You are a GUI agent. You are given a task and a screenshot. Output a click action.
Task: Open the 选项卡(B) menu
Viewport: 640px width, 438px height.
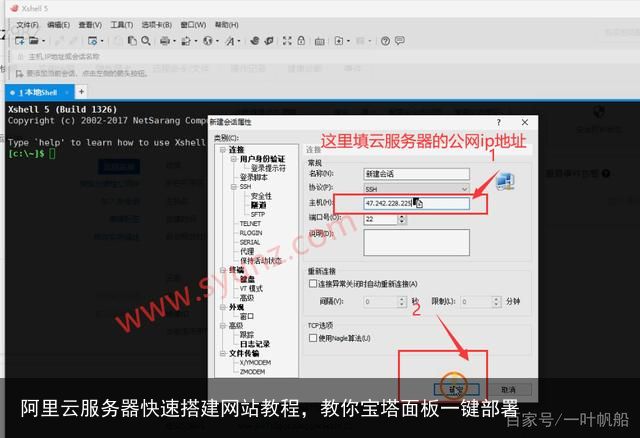pos(157,25)
